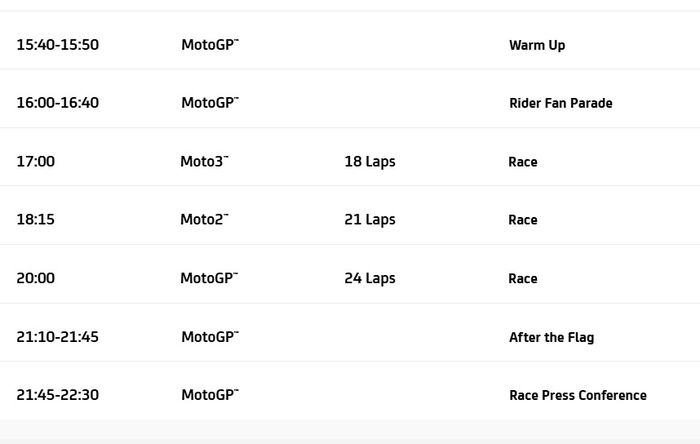Select the Moto2 class label
The width and height of the screenshot is (700, 444).
tap(204, 220)
